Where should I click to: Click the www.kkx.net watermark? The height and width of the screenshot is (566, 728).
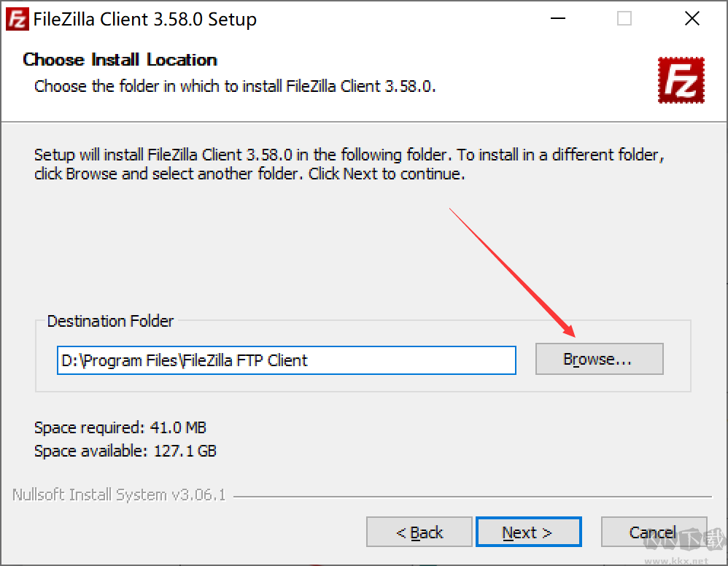676,561
